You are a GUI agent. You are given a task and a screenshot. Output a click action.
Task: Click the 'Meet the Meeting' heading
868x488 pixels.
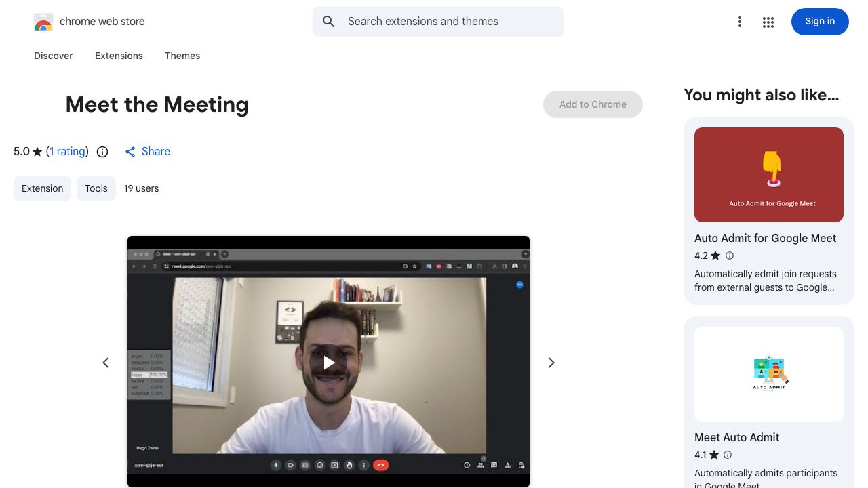157,104
